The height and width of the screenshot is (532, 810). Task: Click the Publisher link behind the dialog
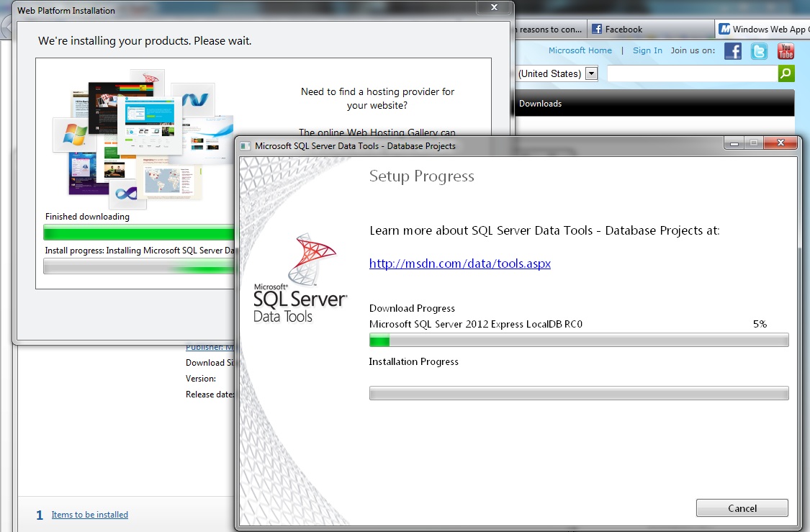pos(210,347)
